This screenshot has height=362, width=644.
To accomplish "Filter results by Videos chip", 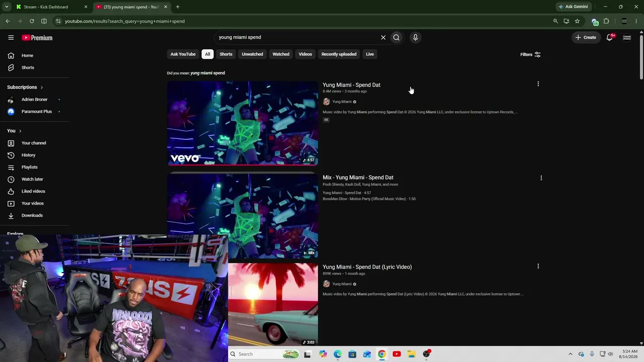I will (305, 54).
